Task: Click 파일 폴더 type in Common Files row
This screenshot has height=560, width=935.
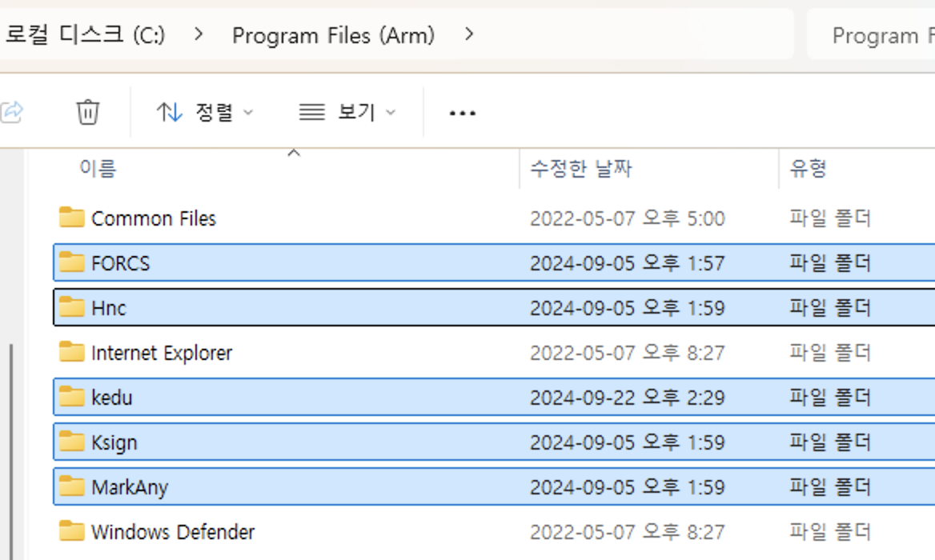Action: pos(830,218)
